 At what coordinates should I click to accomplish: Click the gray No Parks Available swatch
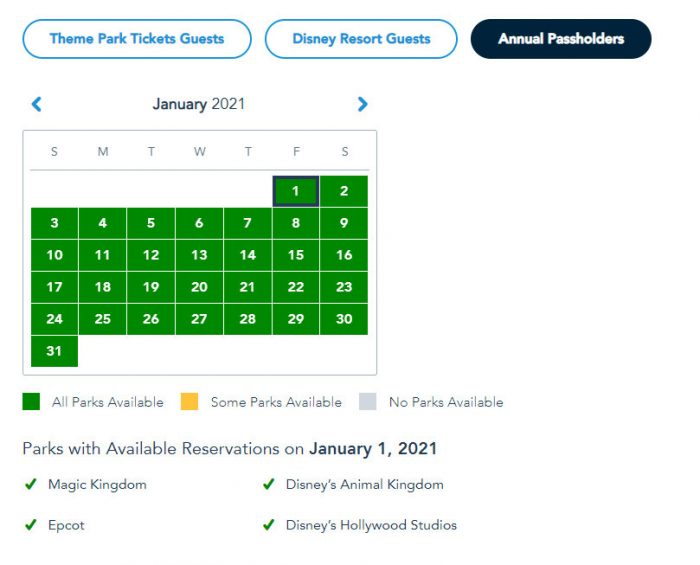click(368, 402)
